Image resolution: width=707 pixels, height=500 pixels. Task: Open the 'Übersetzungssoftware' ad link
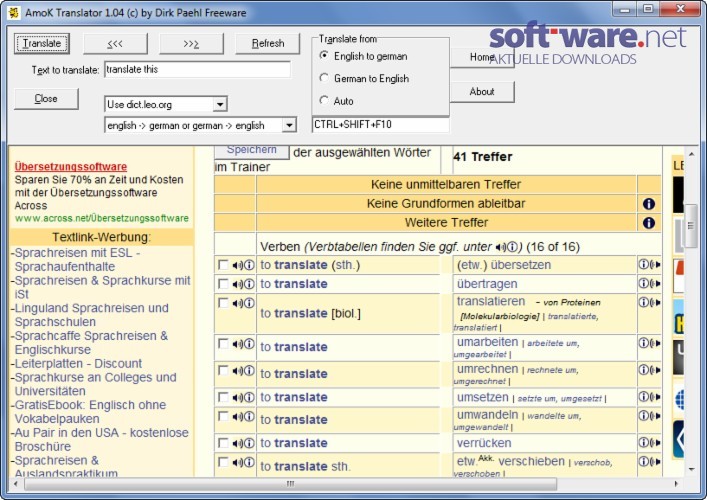click(x=71, y=166)
